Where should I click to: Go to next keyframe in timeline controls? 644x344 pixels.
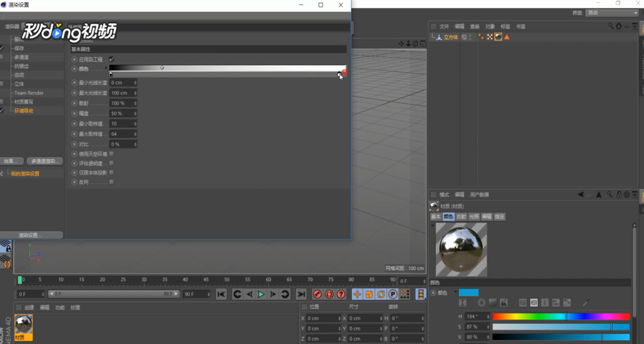pos(285,294)
